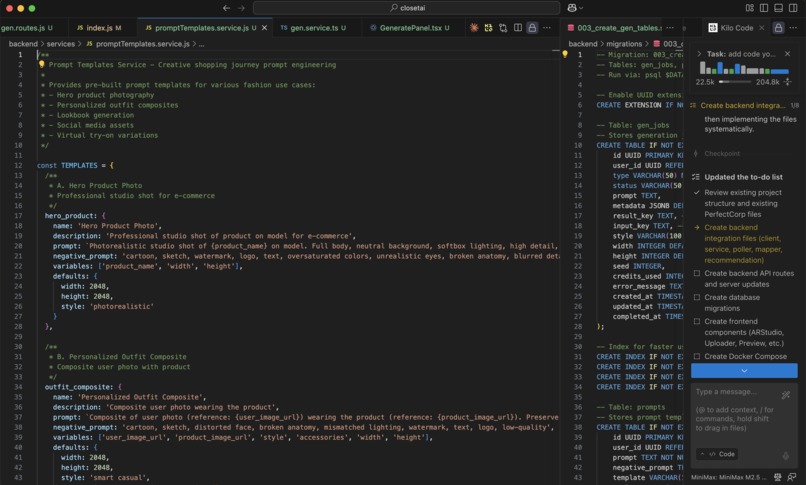Viewport: 806px width, 485px height.
Task: Click 'services' breadcrumb segment
Action: pyautogui.click(x=61, y=44)
